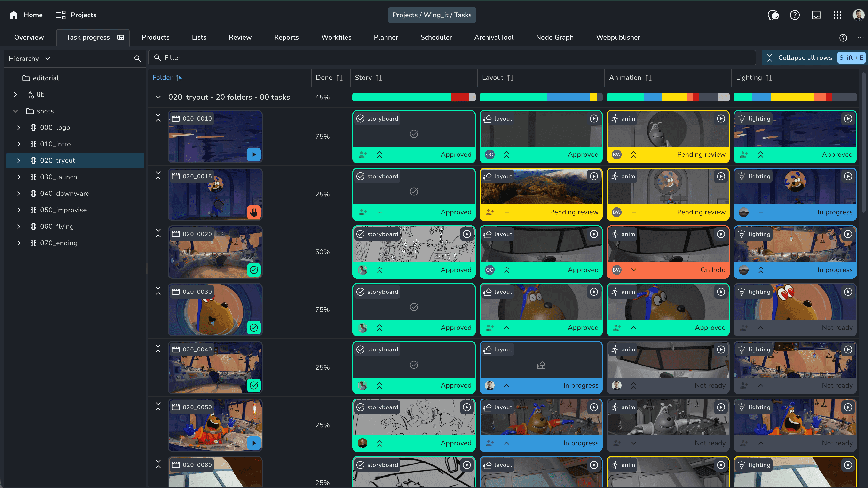Open the 020_0015 lighting In progress status

[835, 212]
